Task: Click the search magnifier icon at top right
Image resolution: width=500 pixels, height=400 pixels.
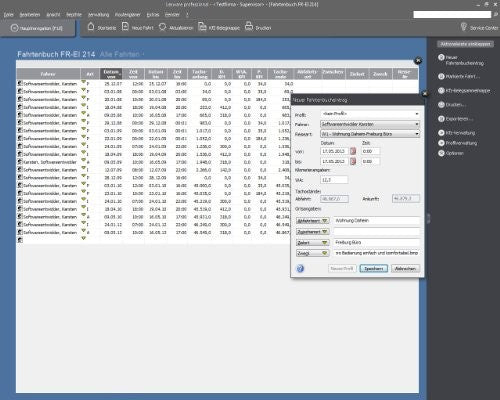Action: [x=495, y=14]
